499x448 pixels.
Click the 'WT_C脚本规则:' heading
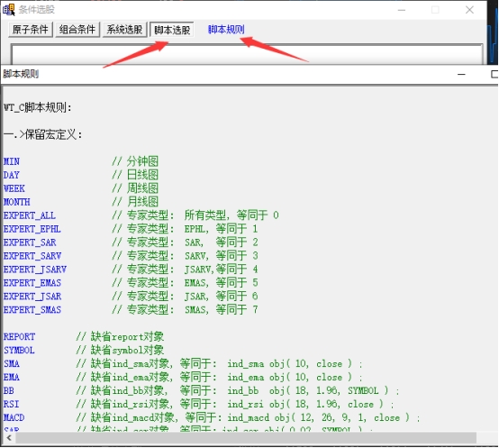[38, 107]
